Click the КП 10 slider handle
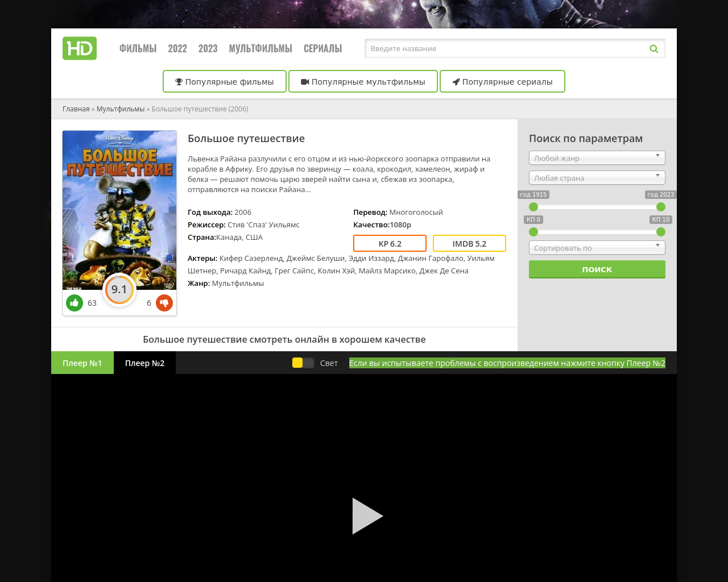728x582 pixels. pyautogui.click(x=661, y=232)
